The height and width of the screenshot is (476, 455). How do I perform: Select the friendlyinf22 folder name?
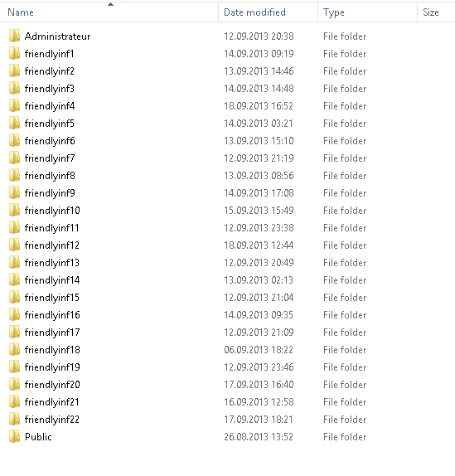pos(52,420)
